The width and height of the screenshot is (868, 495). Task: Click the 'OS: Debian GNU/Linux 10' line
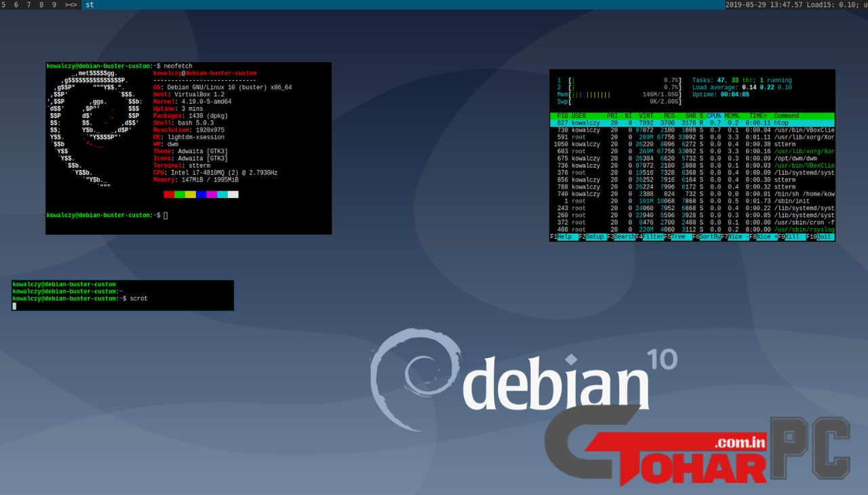coord(223,87)
